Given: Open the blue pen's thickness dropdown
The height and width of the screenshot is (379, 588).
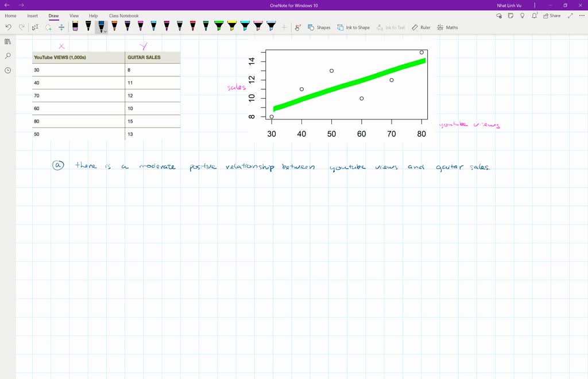Looking at the screenshot, I should coord(105,30).
